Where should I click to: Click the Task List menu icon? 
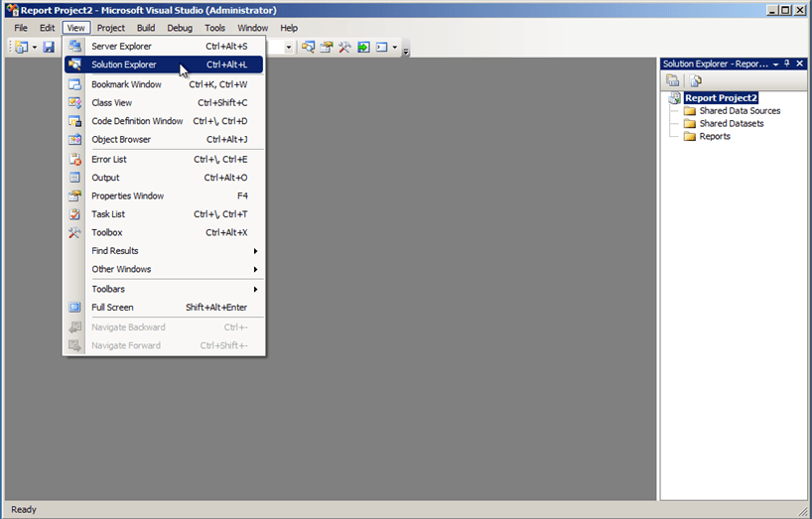click(x=74, y=214)
